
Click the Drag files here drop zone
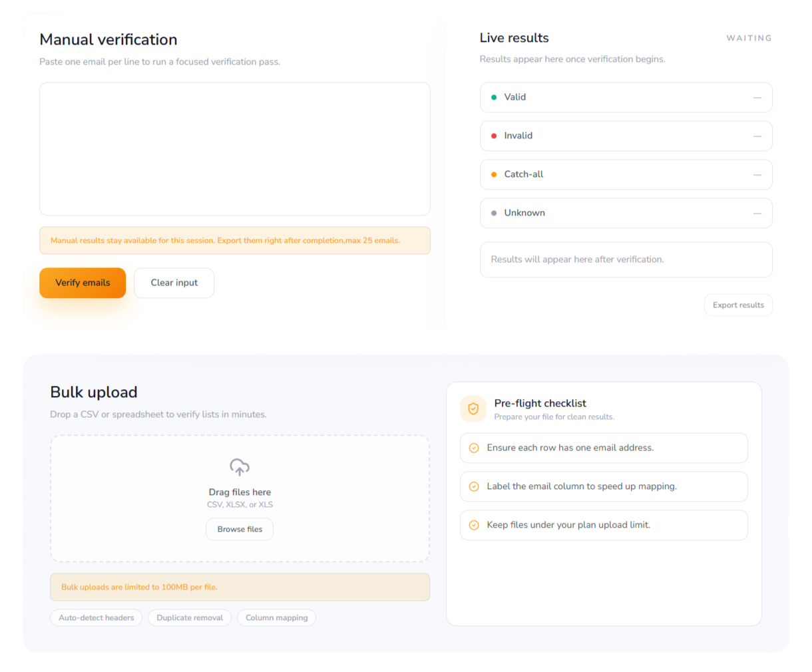click(240, 492)
